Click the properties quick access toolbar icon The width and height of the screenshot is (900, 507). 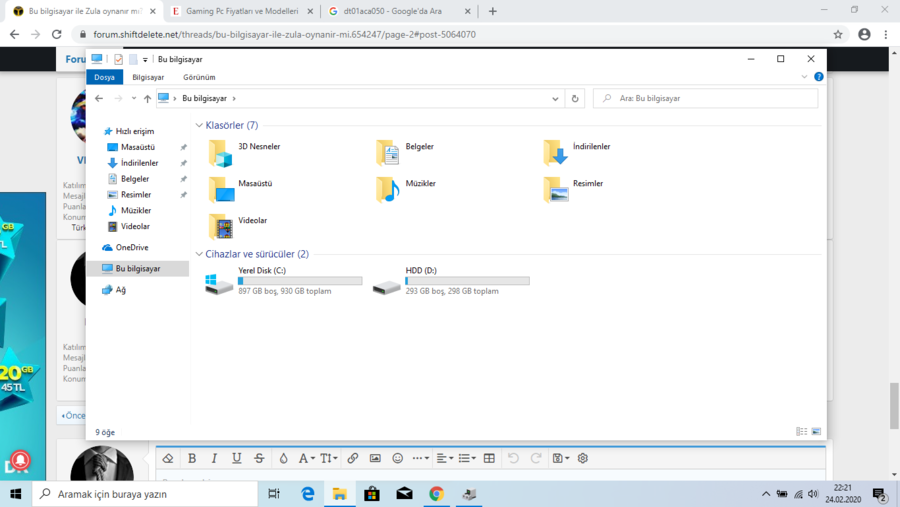click(118, 59)
